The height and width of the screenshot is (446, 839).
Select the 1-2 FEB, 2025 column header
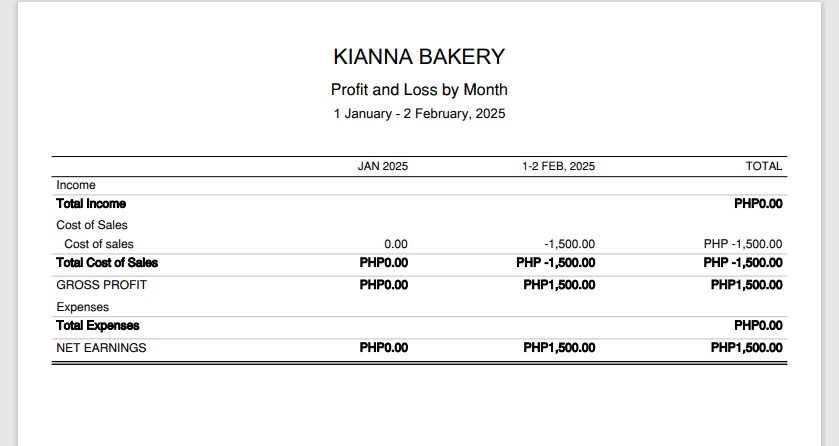pos(558,166)
